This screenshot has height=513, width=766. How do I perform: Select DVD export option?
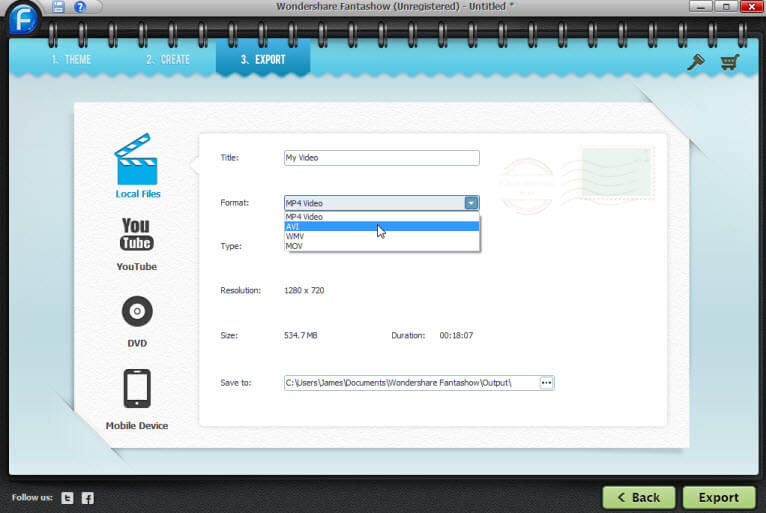[137, 322]
